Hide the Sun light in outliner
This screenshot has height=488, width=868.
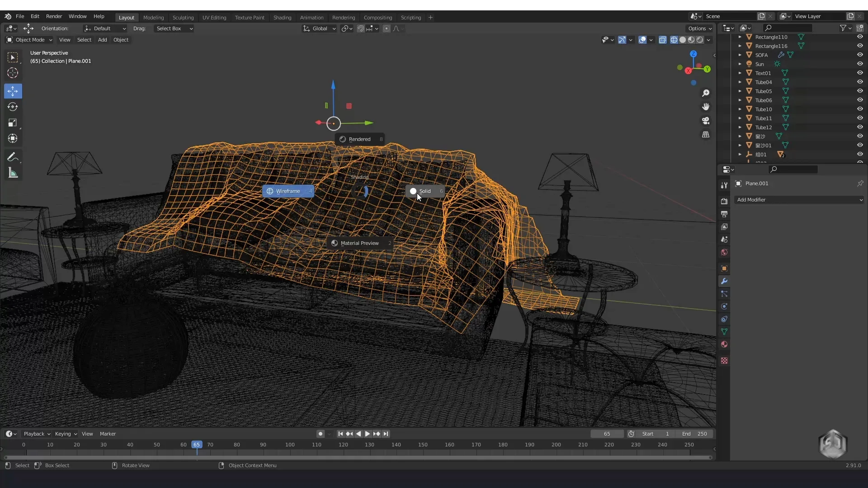point(860,64)
